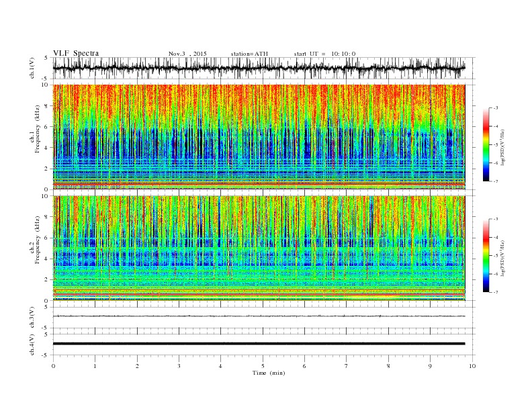532x411 pixels.
Task: Click the '-7' tick on ch.2 colorbar
Action: point(496,292)
